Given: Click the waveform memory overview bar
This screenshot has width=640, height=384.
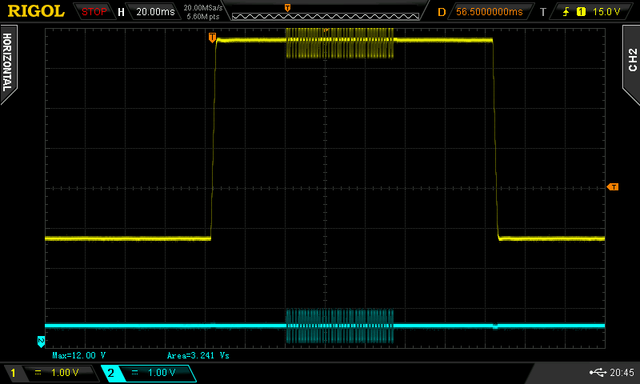Looking at the screenshot, I should tap(325, 16).
